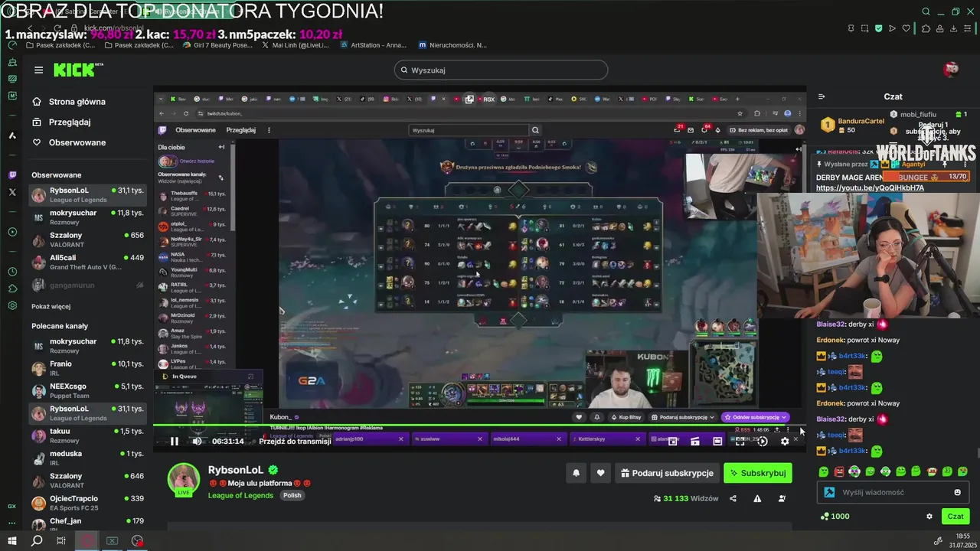Share the RybsonLoL stream

coord(733,498)
